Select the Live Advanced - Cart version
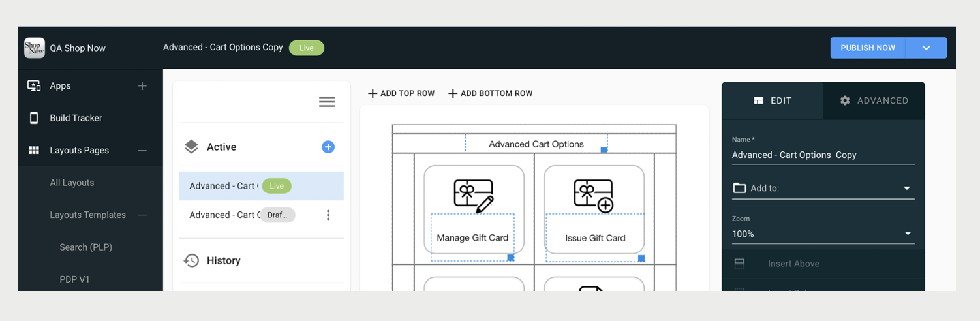The width and height of the screenshot is (980, 321). [261, 186]
